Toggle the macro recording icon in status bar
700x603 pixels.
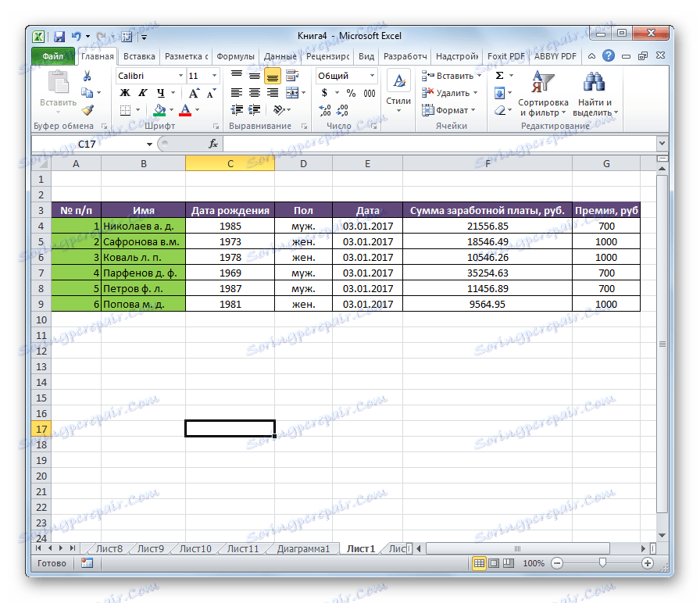point(87,563)
